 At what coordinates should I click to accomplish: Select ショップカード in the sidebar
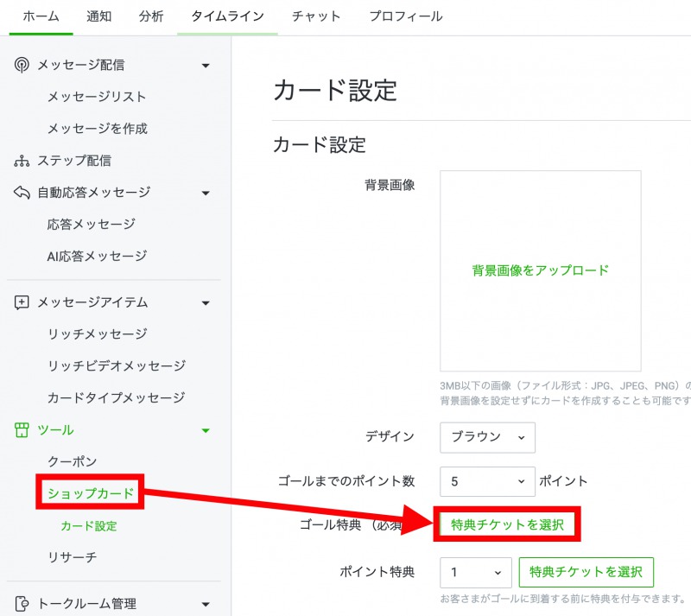click(x=91, y=493)
